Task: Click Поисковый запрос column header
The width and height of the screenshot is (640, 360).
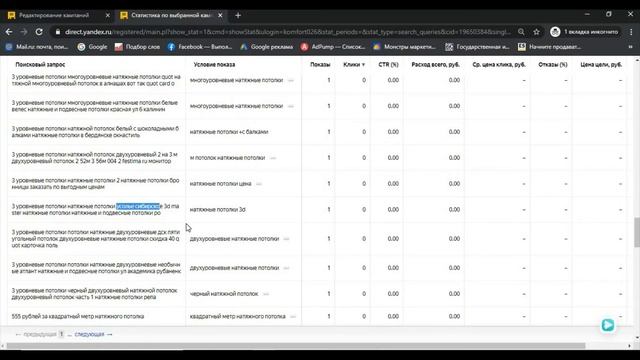Action: (40, 64)
